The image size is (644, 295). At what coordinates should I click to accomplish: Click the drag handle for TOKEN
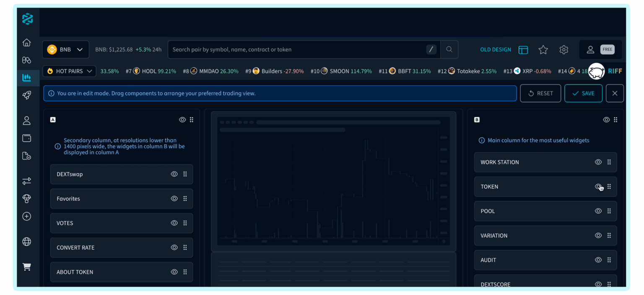point(609,187)
